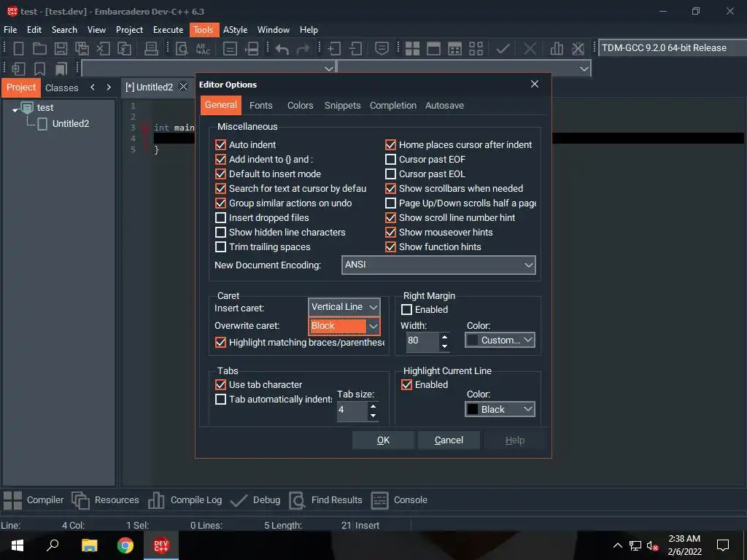Image resolution: width=747 pixels, height=560 pixels.
Task: Switch to the Fonts tab
Action: pos(261,106)
